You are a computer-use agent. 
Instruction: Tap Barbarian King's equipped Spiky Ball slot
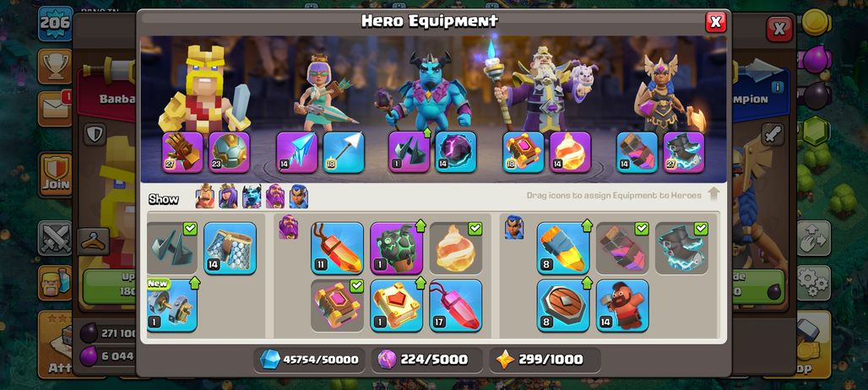pos(229,152)
